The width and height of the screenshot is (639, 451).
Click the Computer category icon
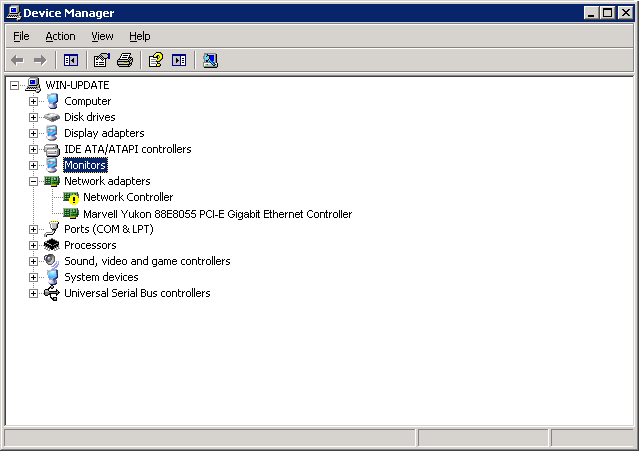[x=52, y=101]
